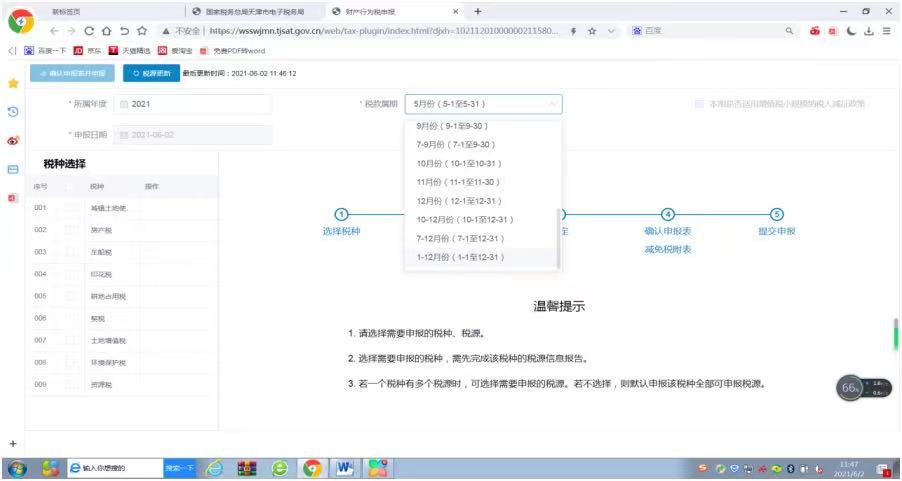Tick checkbox for 003 车船税

(70, 252)
